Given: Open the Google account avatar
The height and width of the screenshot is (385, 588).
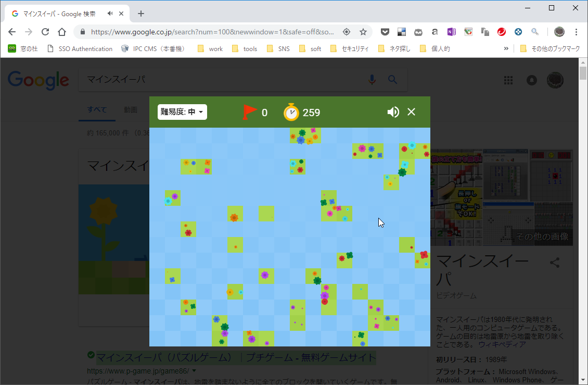Looking at the screenshot, I should click(x=555, y=80).
